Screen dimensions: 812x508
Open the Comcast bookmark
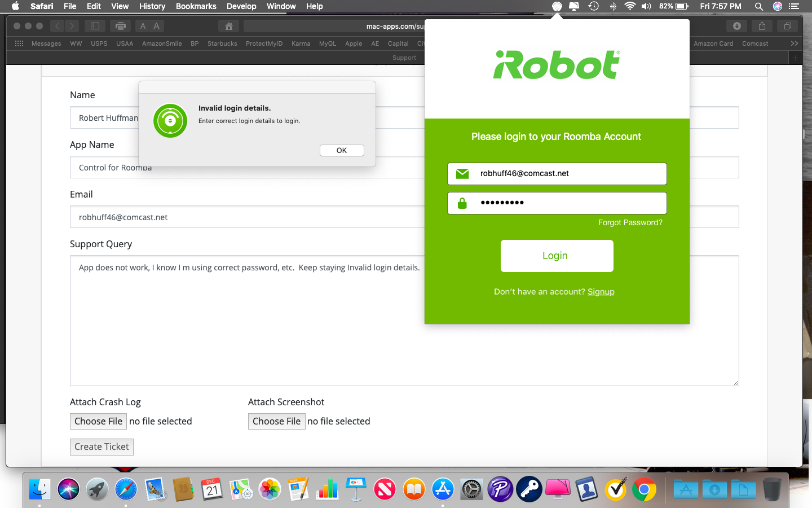[755, 43]
